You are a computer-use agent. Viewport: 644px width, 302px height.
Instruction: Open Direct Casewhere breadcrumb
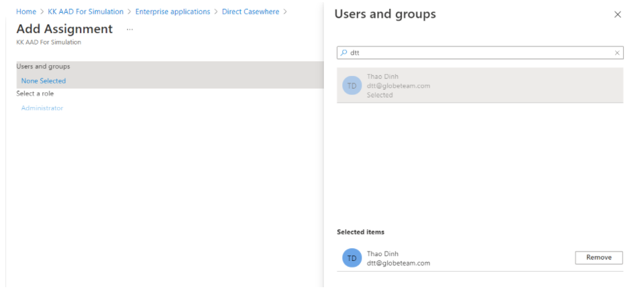pyautogui.click(x=251, y=12)
